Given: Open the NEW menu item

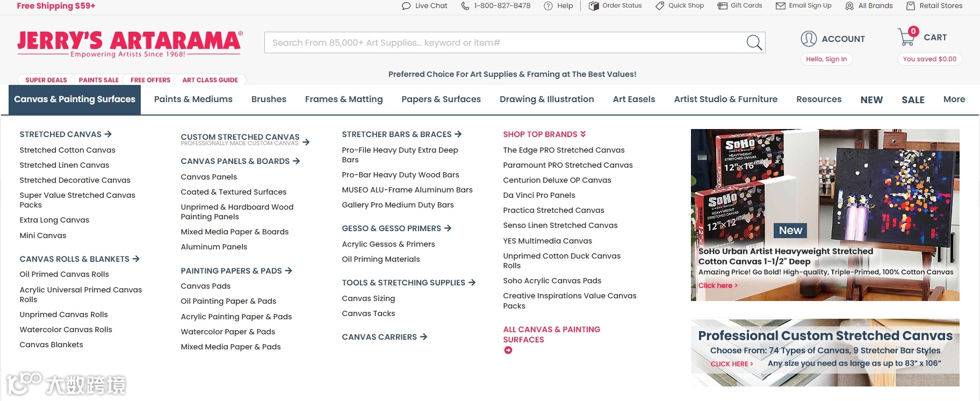Looking at the screenshot, I should tap(871, 100).
